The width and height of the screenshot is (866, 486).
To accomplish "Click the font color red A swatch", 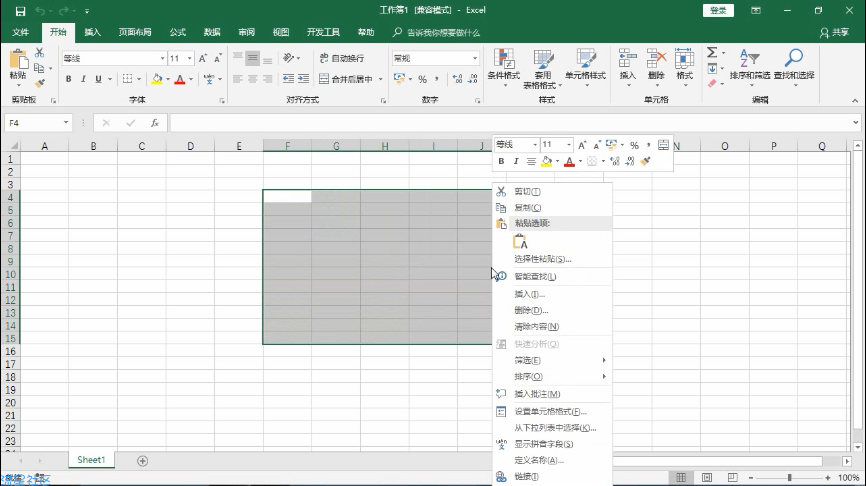I will (x=180, y=79).
